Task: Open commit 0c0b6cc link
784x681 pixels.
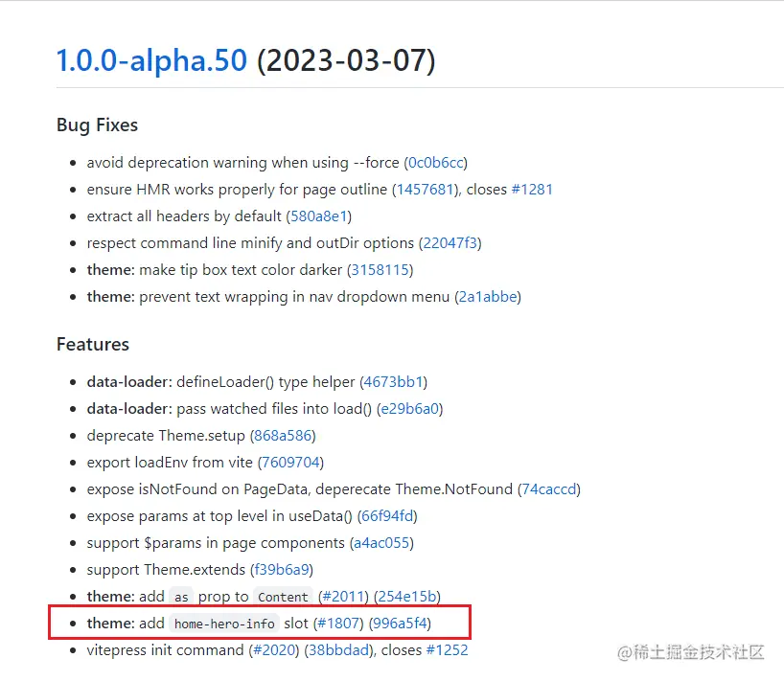Action: pyautogui.click(x=435, y=163)
